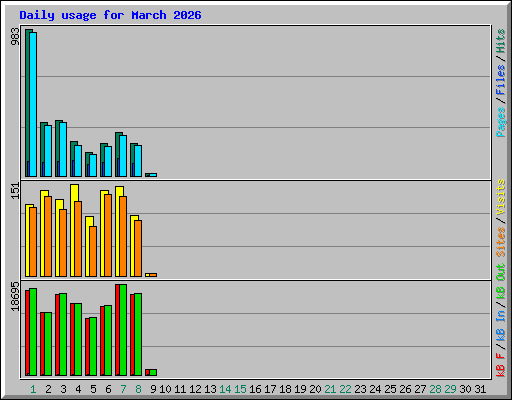512x400 pixels.
Task: Click the green kB Out bar for day 5
Action: click(93, 346)
